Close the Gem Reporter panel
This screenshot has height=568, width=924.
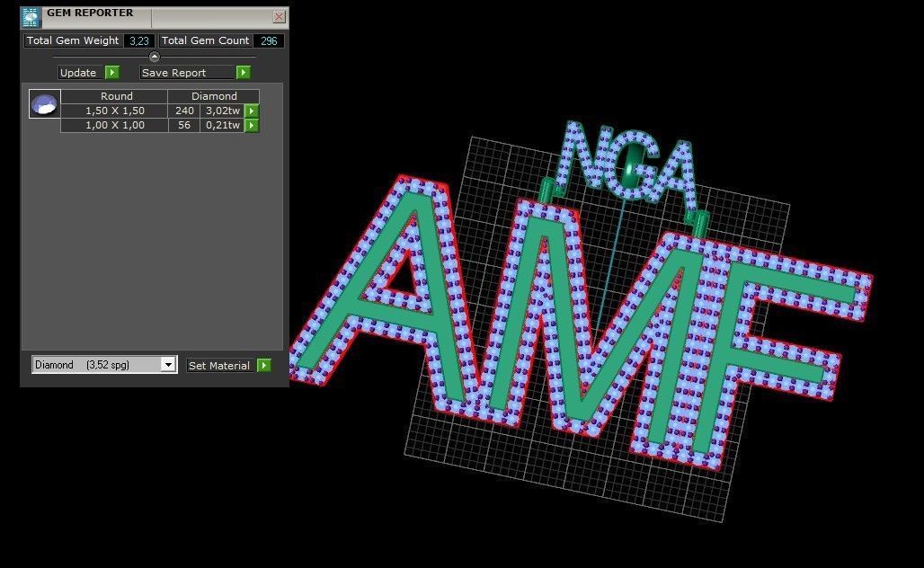tap(279, 16)
